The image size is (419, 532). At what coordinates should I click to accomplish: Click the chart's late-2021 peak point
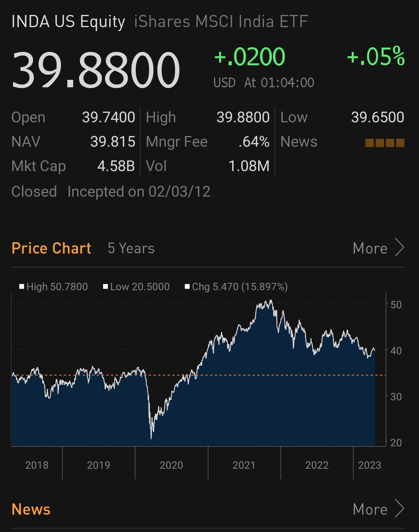click(271, 301)
